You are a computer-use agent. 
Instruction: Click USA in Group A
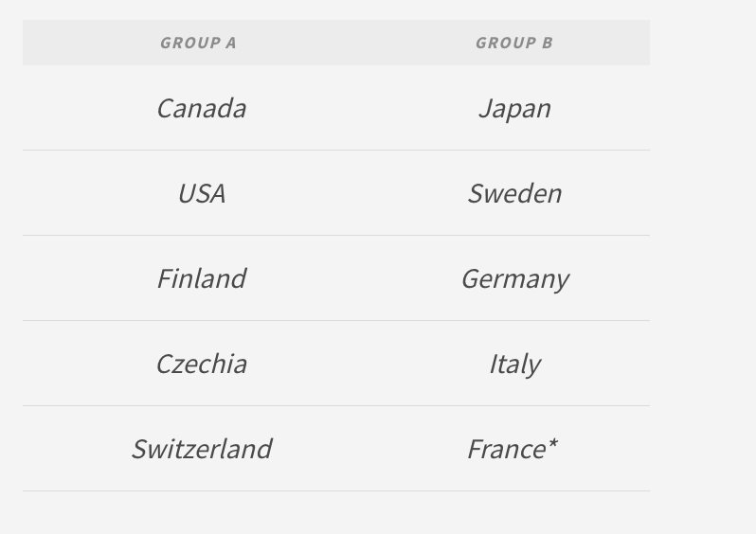click(x=201, y=193)
